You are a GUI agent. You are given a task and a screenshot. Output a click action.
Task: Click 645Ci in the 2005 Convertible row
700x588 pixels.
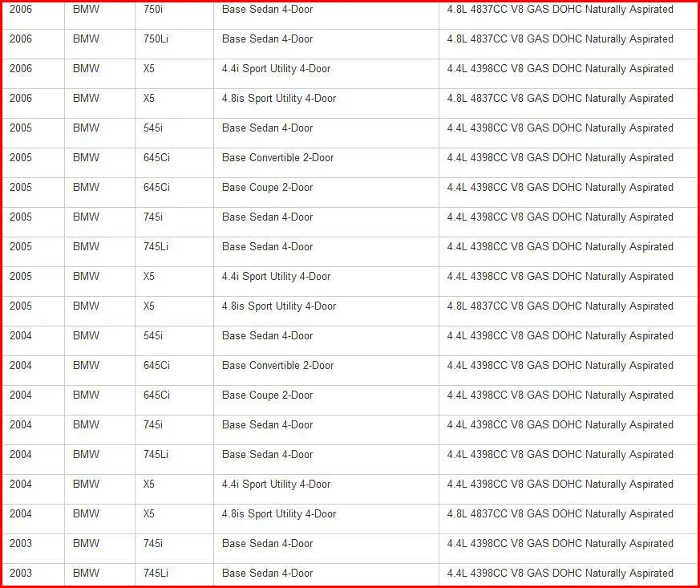(x=156, y=157)
